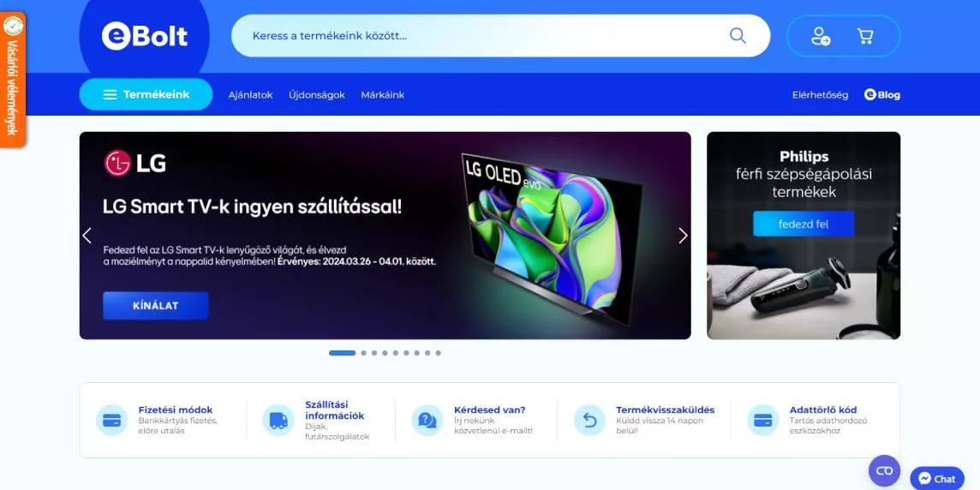Open the Messenger Chat button
Image resolution: width=980 pixels, height=490 pixels.
pos(937,479)
